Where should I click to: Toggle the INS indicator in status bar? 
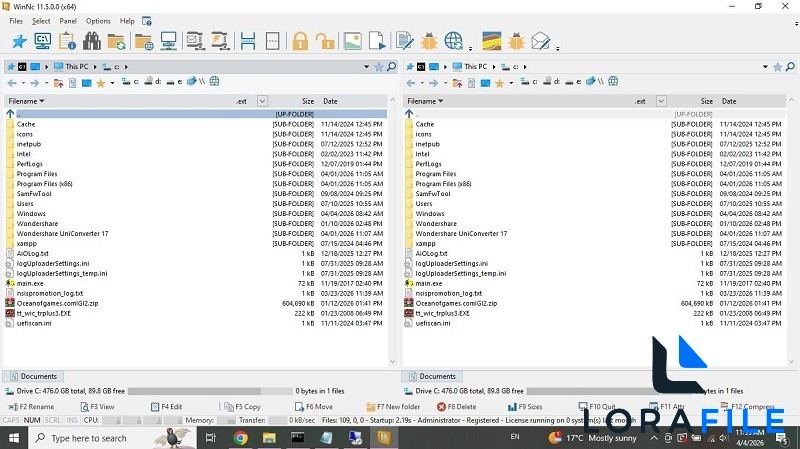pyautogui.click(x=72, y=420)
